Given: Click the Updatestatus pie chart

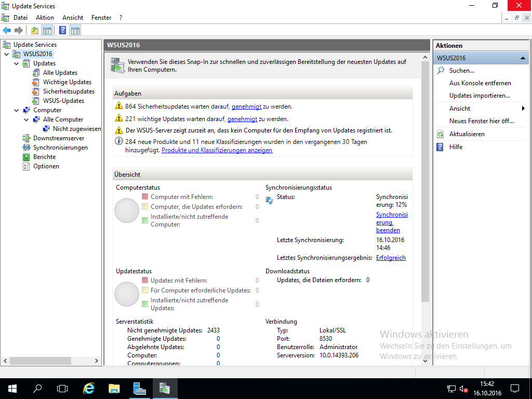Looking at the screenshot, I should tap(127, 294).
